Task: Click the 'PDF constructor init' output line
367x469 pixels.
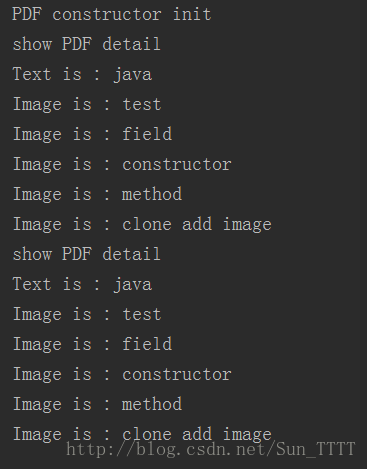Action: [x=112, y=15]
